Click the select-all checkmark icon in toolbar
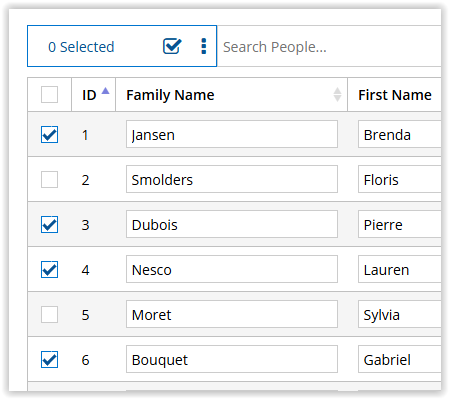The width and height of the screenshot is (449, 399). click(172, 46)
